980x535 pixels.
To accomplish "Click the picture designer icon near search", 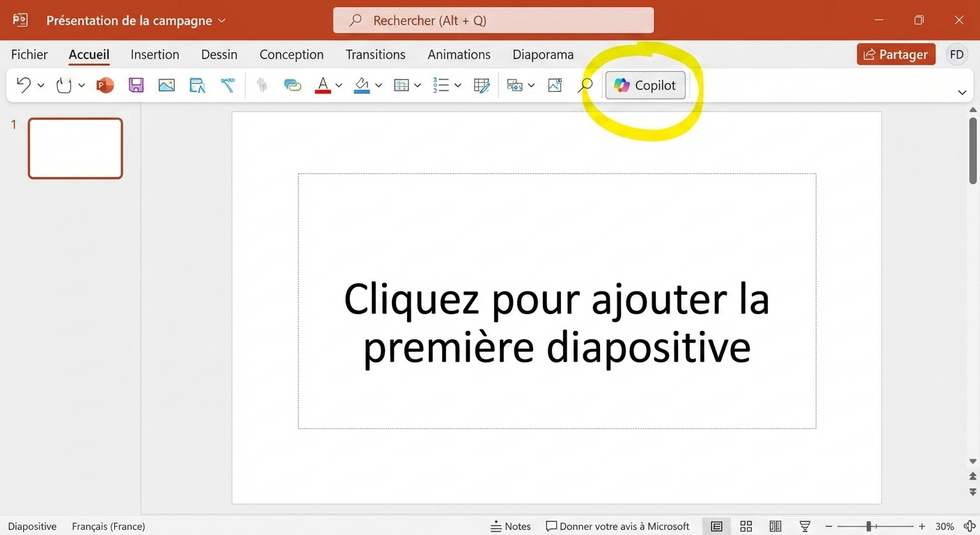I will (x=555, y=85).
